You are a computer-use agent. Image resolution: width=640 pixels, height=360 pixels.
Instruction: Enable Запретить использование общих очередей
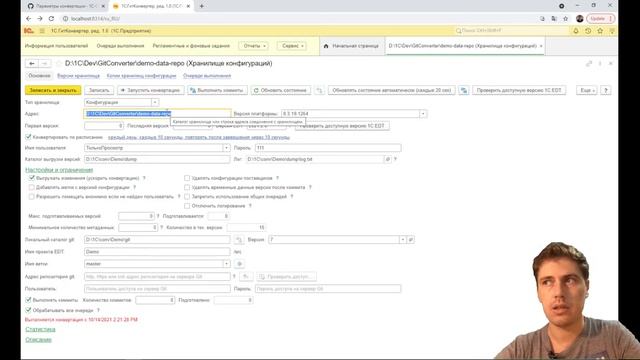[187, 197]
